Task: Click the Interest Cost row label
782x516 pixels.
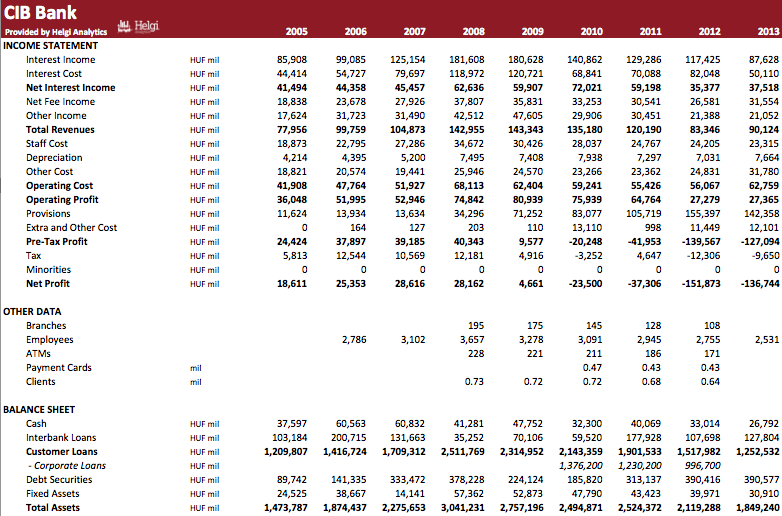Action: coord(53,74)
